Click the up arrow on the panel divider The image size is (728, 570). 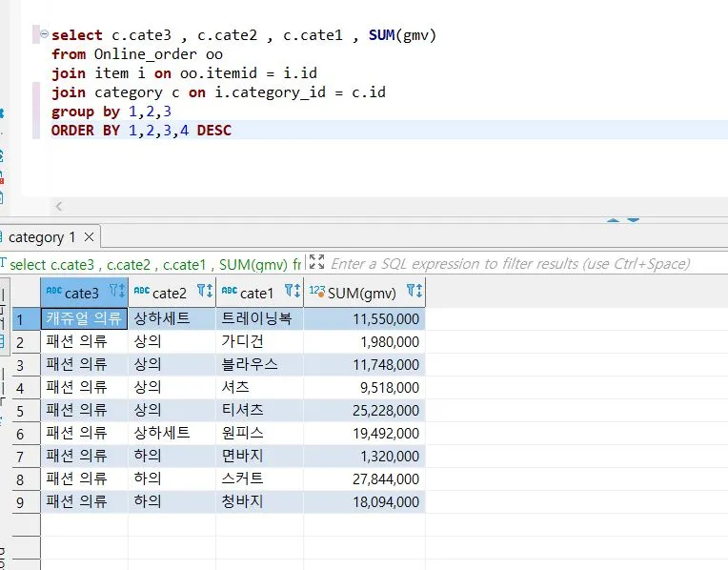click(614, 220)
